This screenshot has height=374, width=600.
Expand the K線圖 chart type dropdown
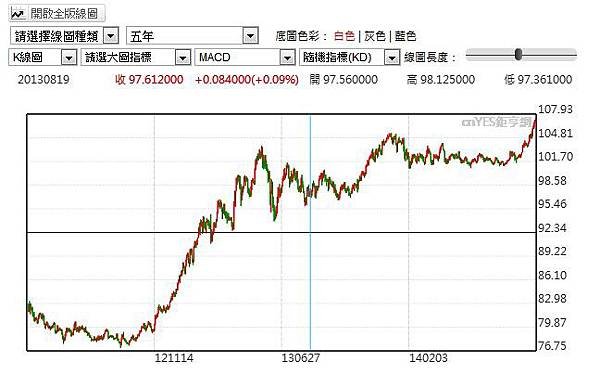coord(69,58)
